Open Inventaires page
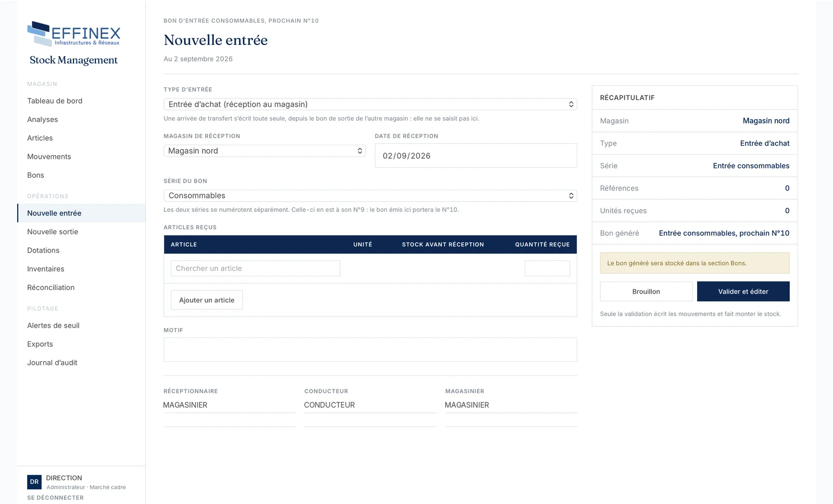This screenshot has height=504, width=833. tap(46, 269)
